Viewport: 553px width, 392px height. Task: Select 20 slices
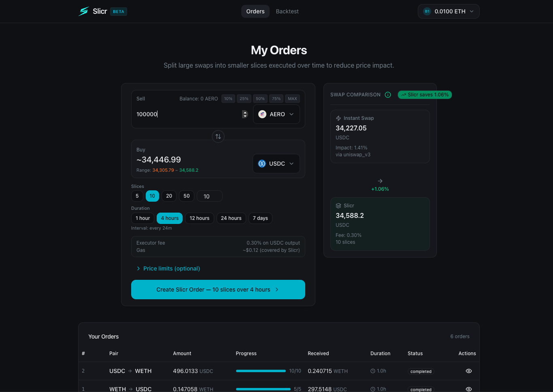coord(169,196)
